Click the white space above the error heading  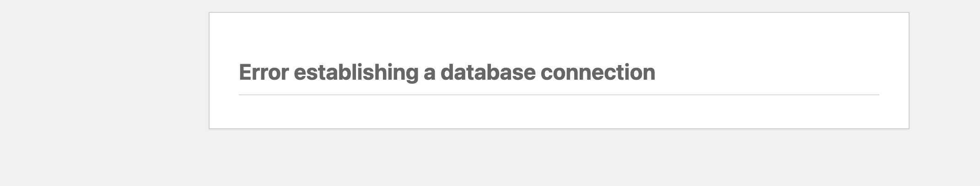[559, 37]
